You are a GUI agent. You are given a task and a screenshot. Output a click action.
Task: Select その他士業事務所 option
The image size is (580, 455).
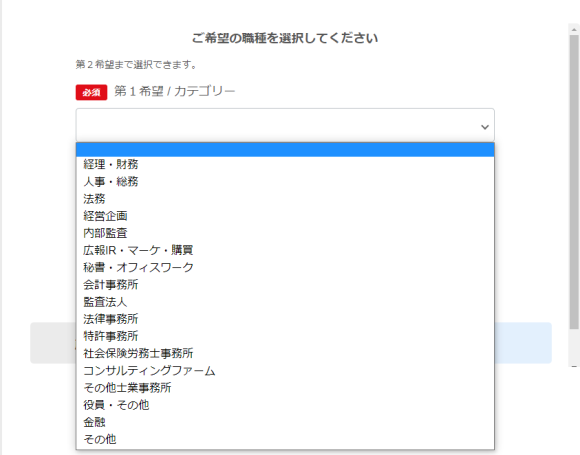[285, 388]
